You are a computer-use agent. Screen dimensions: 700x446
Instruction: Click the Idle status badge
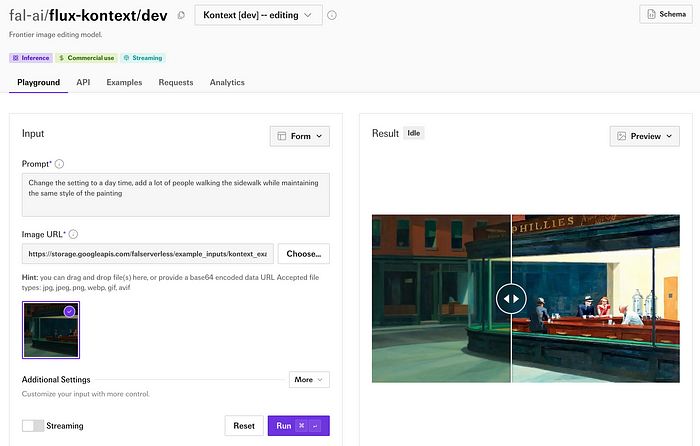pos(414,133)
